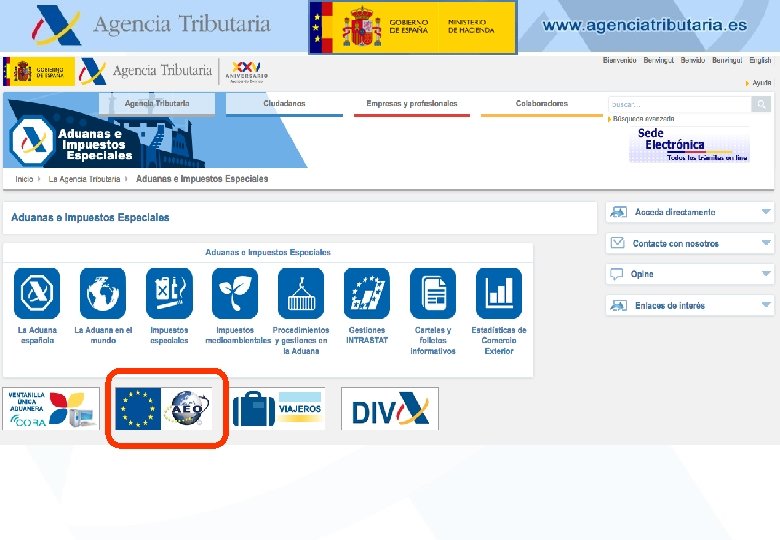Expand the Contacte con nosotros panel

[690, 244]
